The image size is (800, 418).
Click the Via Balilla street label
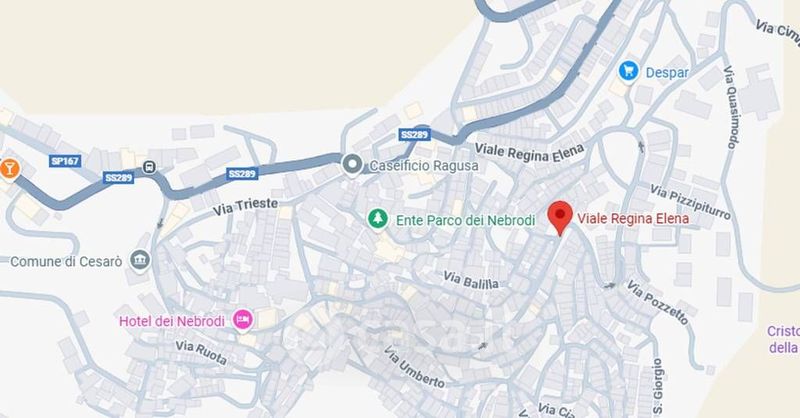pos(470,280)
